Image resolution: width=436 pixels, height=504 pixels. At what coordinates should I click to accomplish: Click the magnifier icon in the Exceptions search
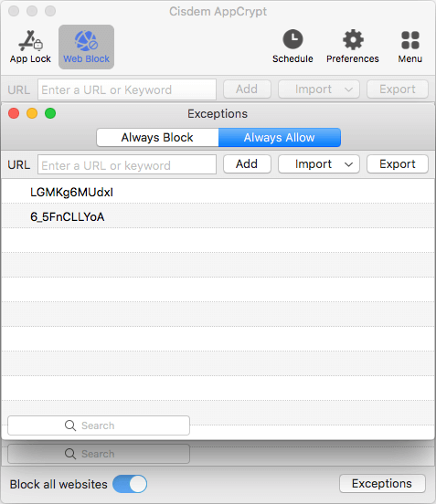(x=70, y=425)
